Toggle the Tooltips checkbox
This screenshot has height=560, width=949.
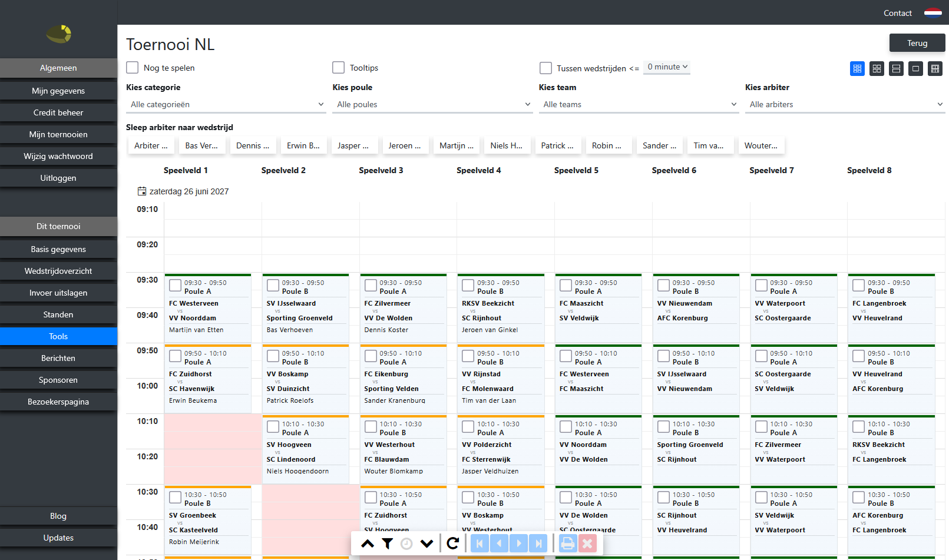339,68
